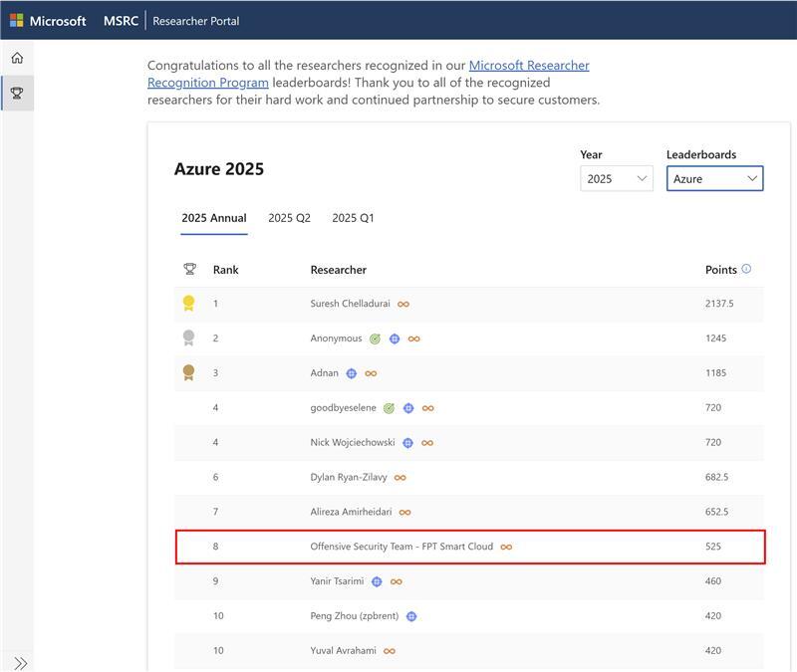
Task: Select the trophy leaderboard sidebar icon
Action: pyautogui.click(x=17, y=93)
